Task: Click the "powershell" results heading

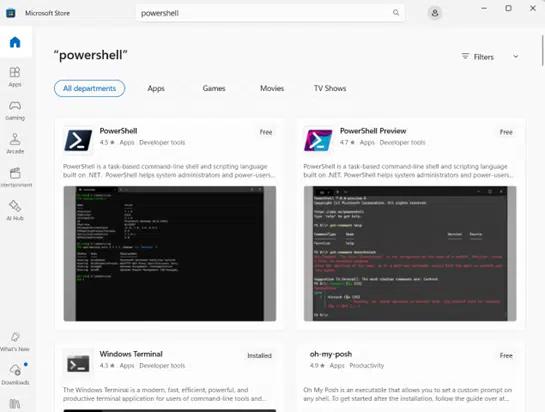Action: (90, 55)
